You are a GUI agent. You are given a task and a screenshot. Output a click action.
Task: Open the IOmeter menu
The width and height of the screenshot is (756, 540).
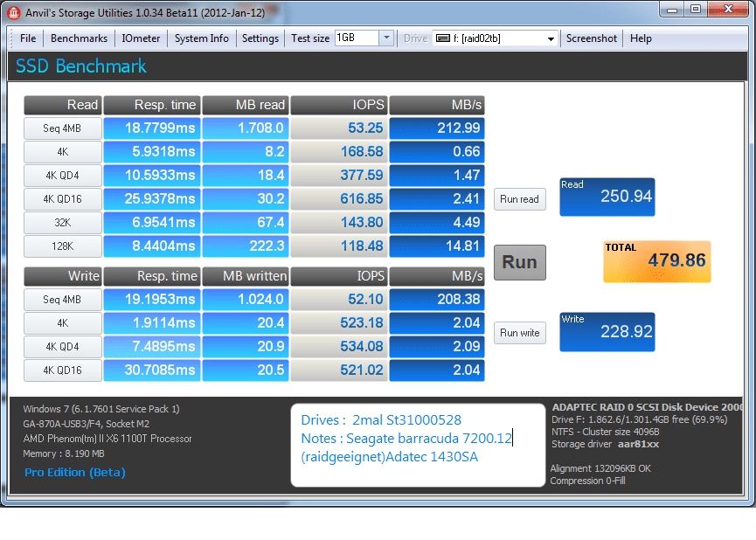point(141,38)
